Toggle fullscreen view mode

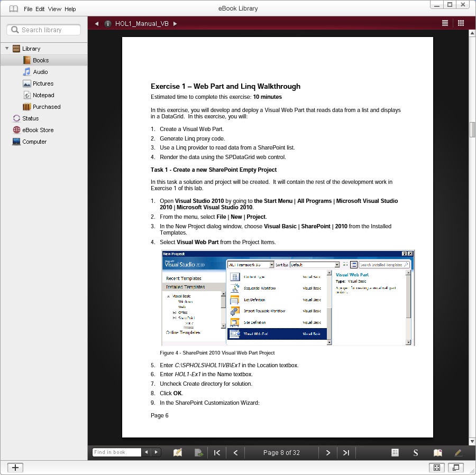437,468
